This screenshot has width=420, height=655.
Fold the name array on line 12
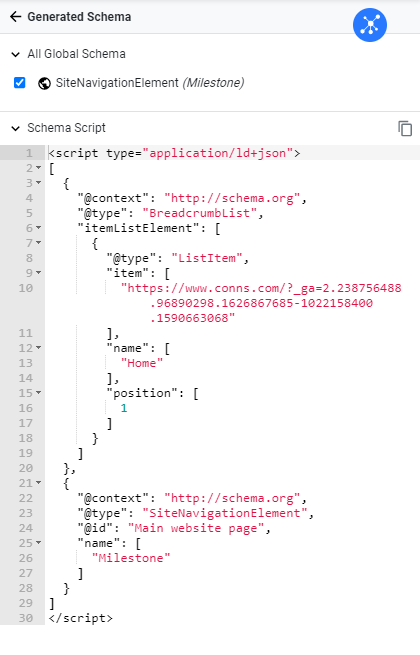(x=38, y=348)
